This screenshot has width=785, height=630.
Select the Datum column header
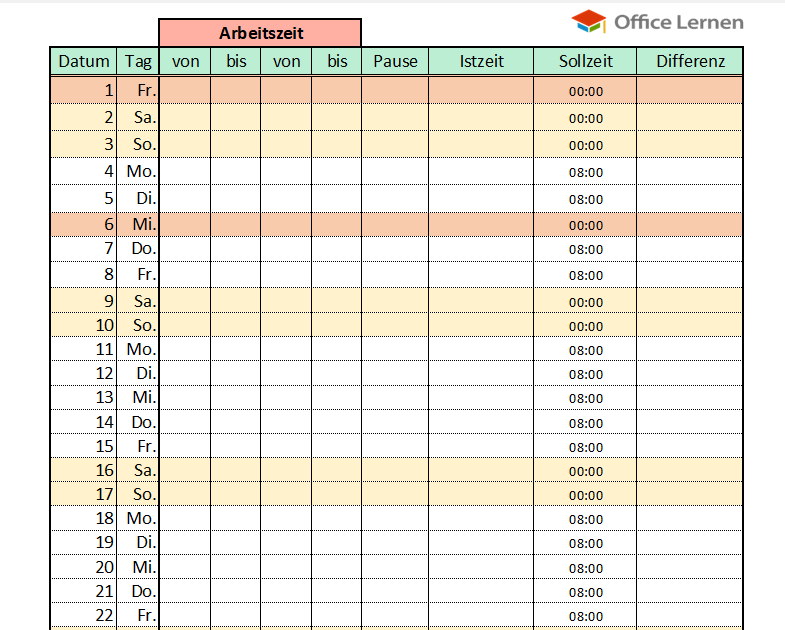84,61
